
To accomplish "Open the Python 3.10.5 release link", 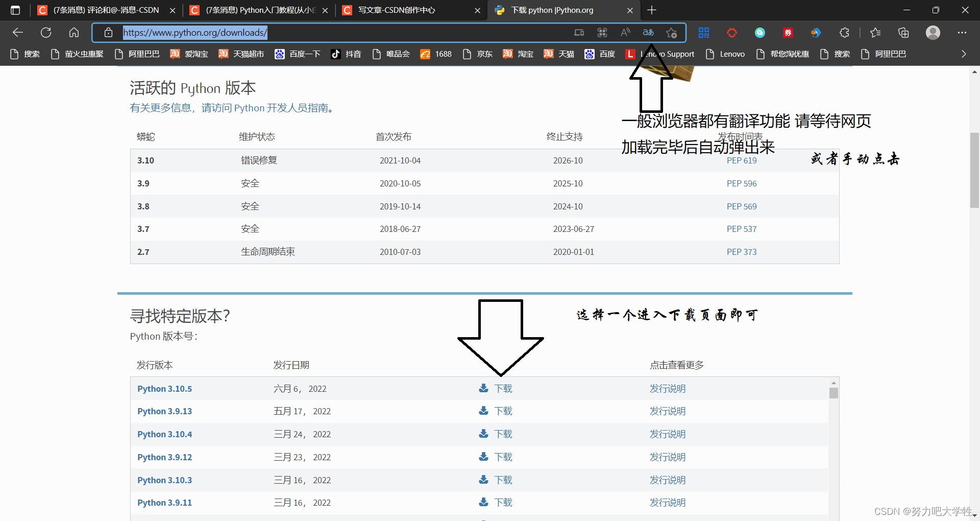I will tap(164, 389).
